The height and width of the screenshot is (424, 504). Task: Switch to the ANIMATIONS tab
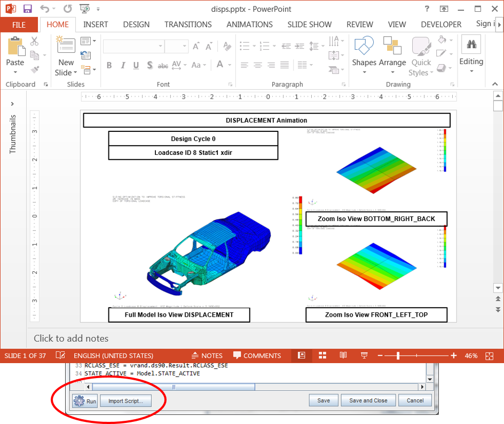[249, 25]
